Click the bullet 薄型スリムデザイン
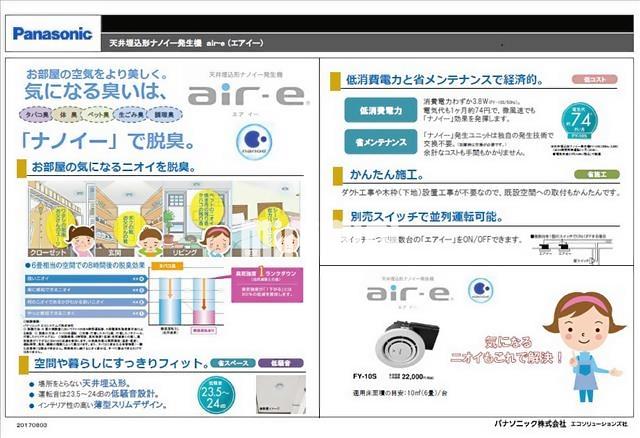 (98, 405)
